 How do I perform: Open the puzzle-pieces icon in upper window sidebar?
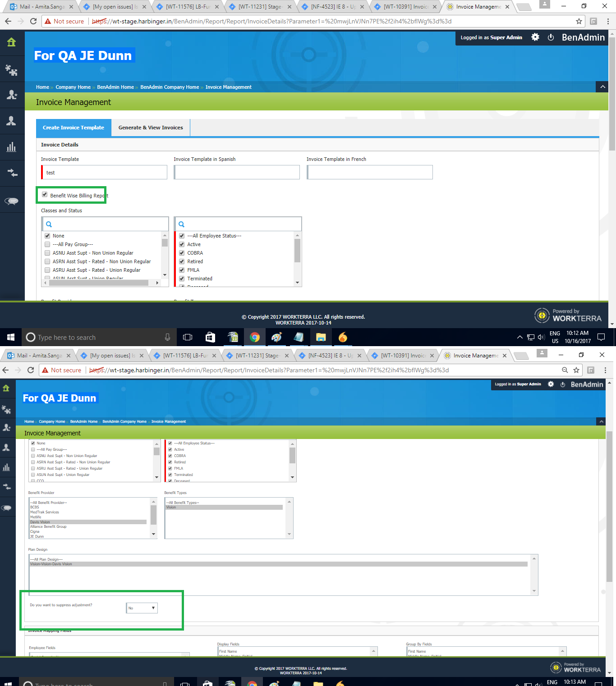click(12, 70)
